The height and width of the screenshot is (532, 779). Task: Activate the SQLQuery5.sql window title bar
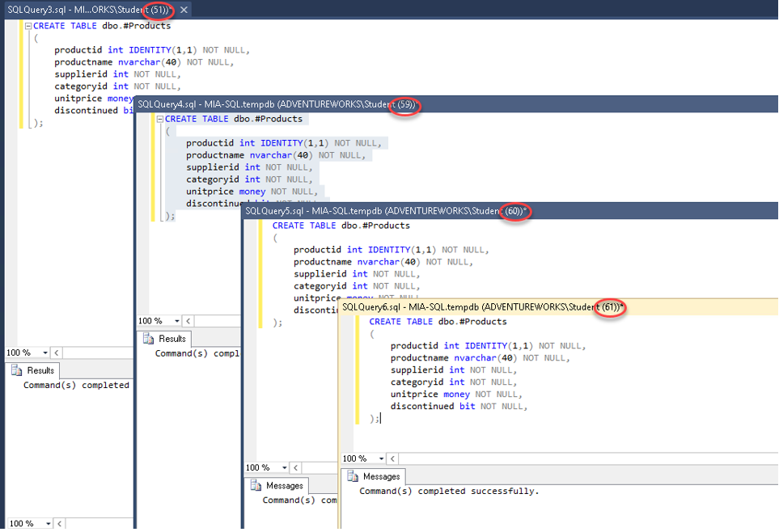tap(364, 210)
